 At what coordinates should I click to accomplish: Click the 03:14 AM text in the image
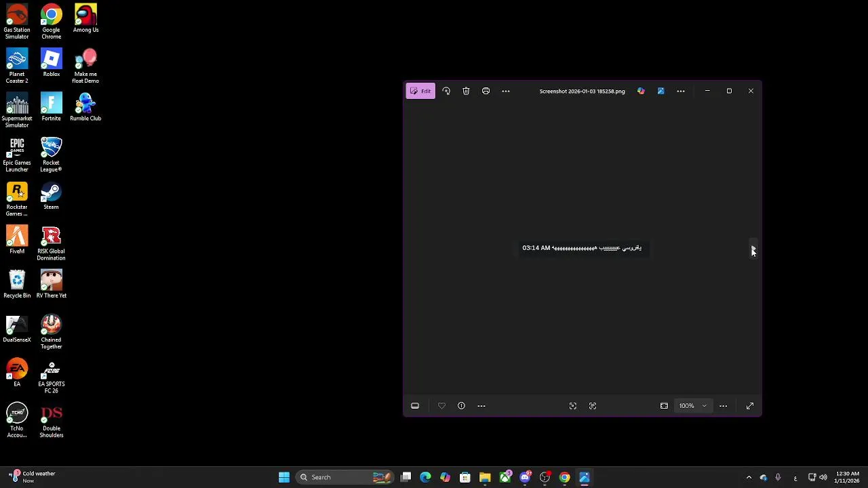536,248
